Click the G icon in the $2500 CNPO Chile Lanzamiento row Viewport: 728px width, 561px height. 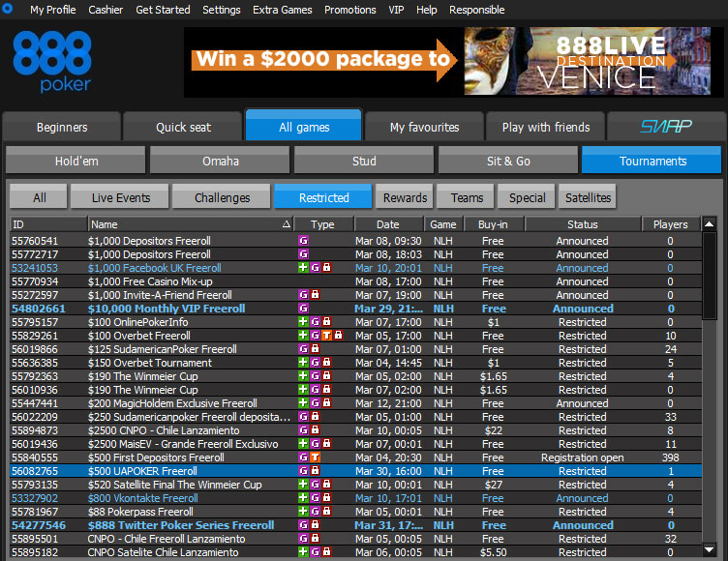tap(304, 430)
